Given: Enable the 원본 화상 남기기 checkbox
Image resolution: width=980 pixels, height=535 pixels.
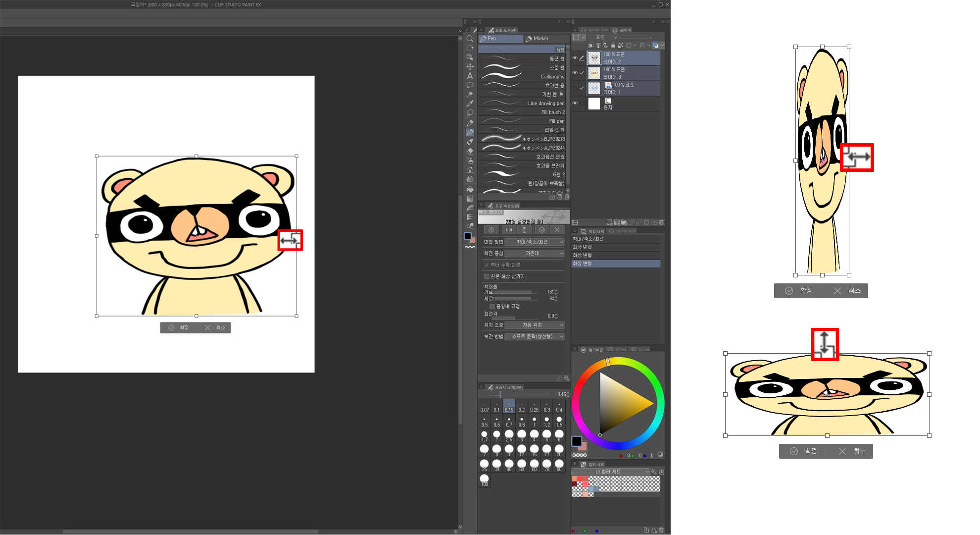Looking at the screenshot, I should pyautogui.click(x=487, y=276).
